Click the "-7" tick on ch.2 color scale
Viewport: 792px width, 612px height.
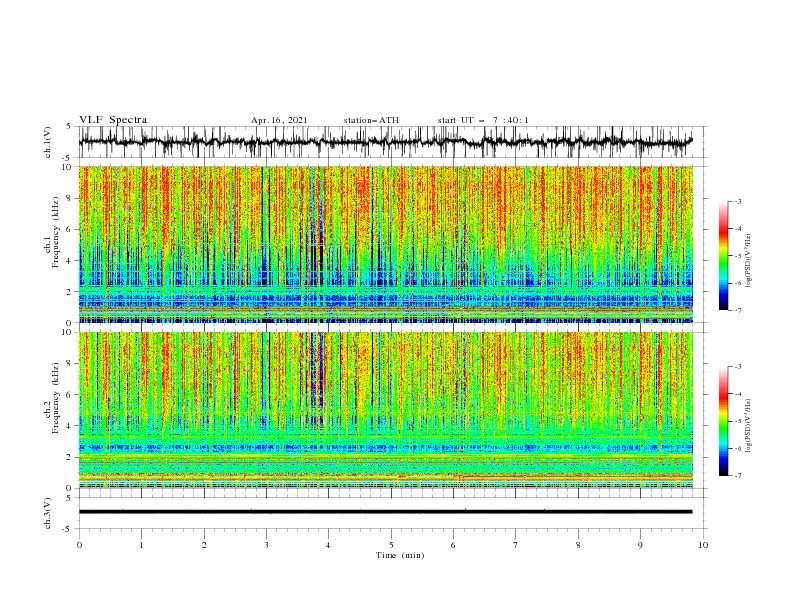[738, 476]
